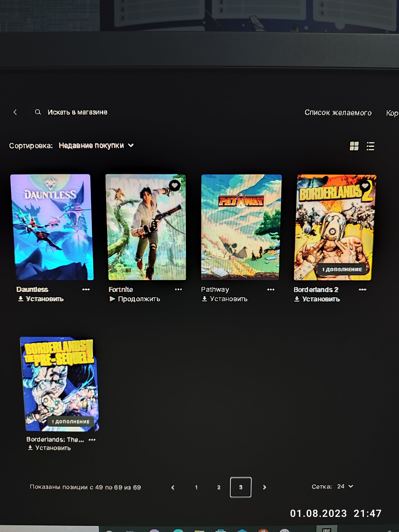Go to the next page with the pagination arrow
The height and width of the screenshot is (532, 399).
tap(264, 487)
